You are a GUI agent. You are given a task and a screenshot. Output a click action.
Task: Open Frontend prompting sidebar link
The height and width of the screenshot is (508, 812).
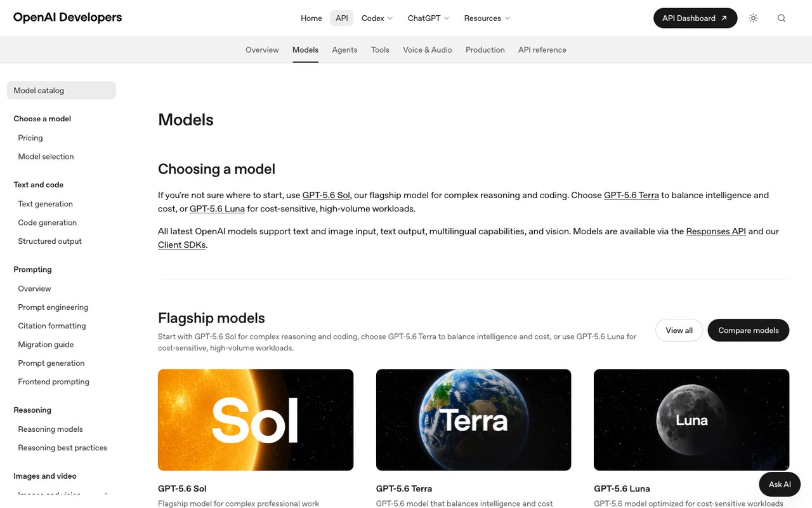[x=53, y=382]
